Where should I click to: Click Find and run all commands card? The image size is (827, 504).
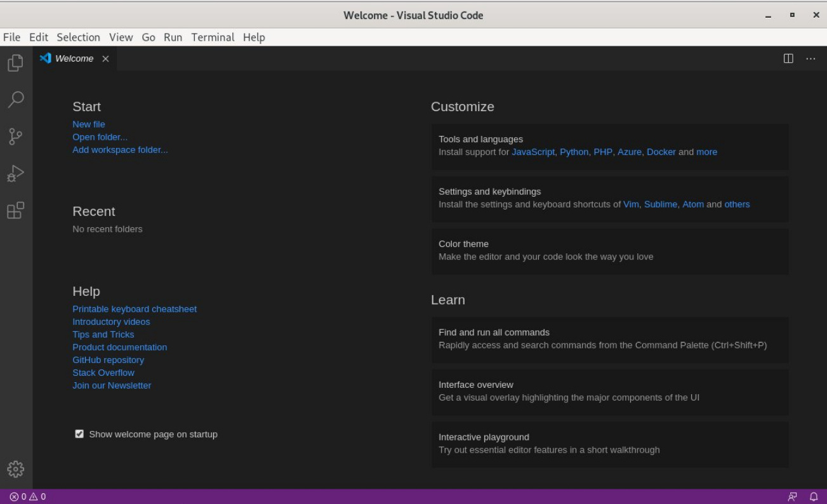[610, 340]
